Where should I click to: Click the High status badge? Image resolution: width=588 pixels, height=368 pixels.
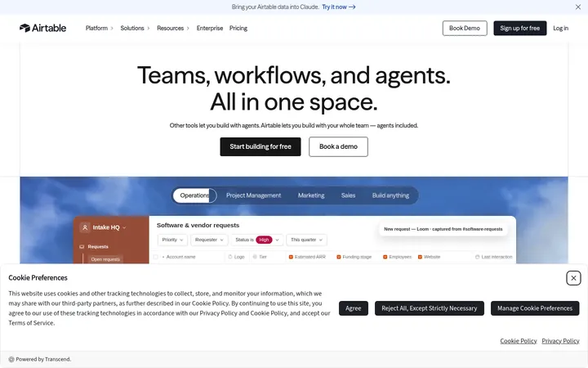pyautogui.click(x=264, y=240)
